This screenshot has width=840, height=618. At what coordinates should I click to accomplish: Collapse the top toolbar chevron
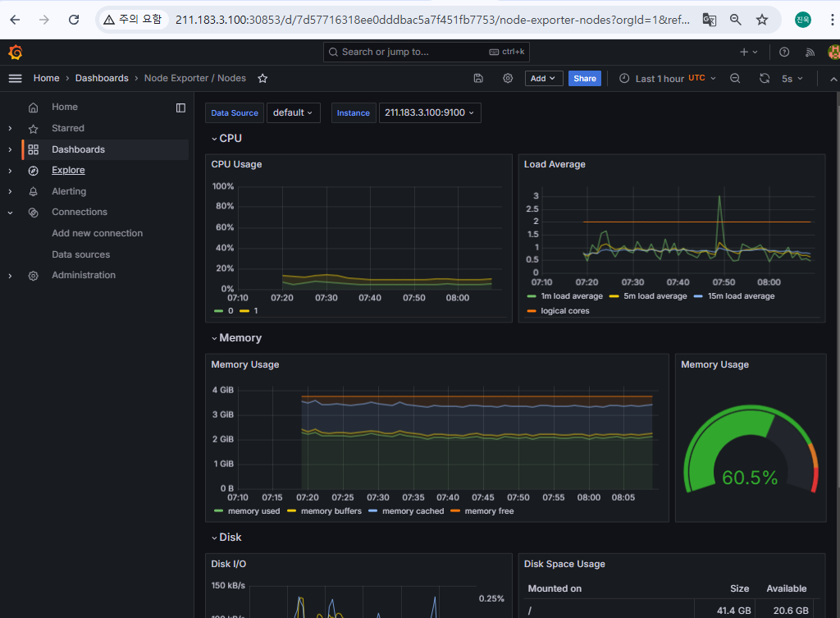833,79
